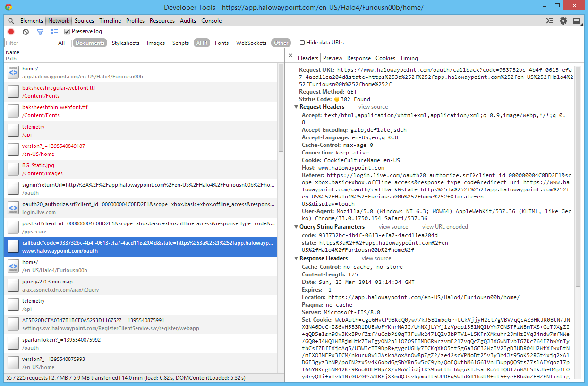Enable the Stylesheets filter

pyautogui.click(x=126, y=43)
